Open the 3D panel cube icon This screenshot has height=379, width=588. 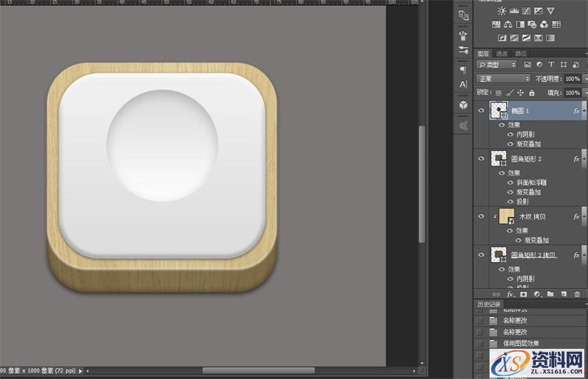click(463, 105)
